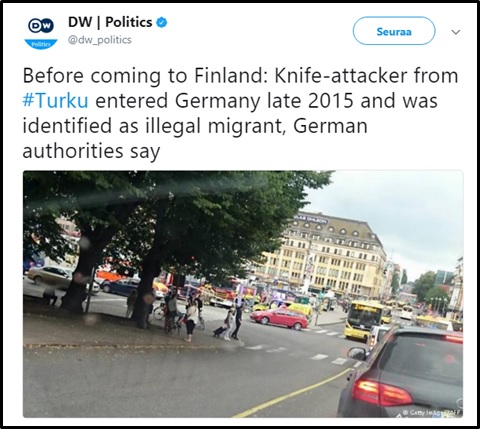Click the red car in the photo
Viewport: 480px width, 429px height.
pyautogui.click(x=279, y=318)
